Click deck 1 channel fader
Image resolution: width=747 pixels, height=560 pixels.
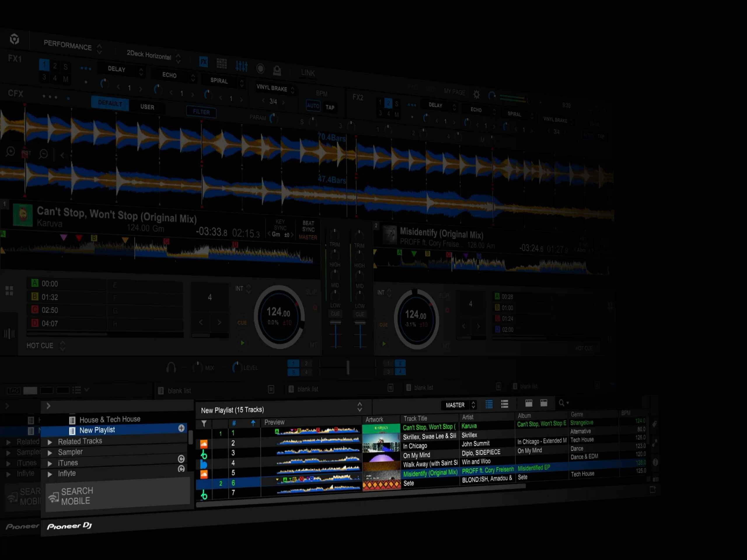(x=335, y=323)
